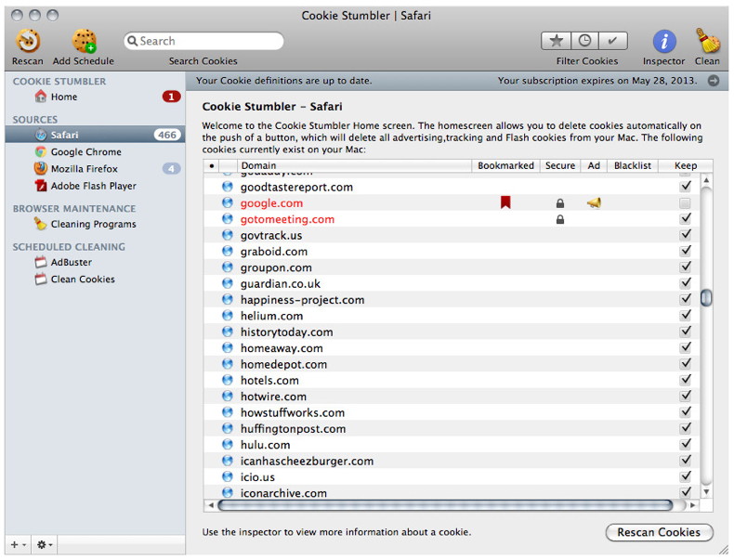The height and width of the screenshot is (560, 734).
Task: Uncheck Keep for homedepot.com
Action: (686, 363)
